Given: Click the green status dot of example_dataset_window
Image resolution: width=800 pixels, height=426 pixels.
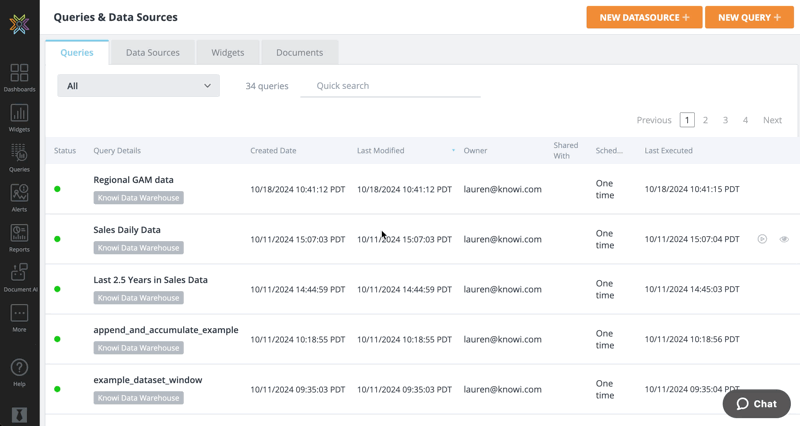Looking at the screenshot, I should [57, 389].
